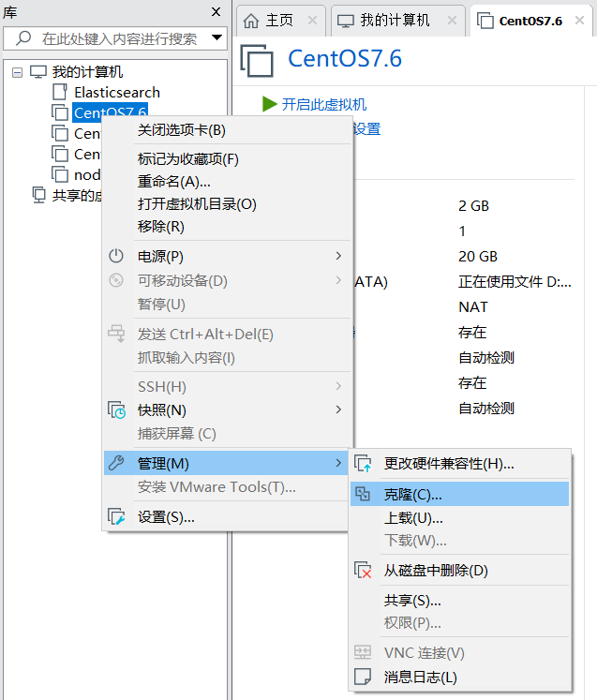This screenshot has height=700, width=597.
Task: Click the search magnifier icon in library
Action: coord(23,38)
